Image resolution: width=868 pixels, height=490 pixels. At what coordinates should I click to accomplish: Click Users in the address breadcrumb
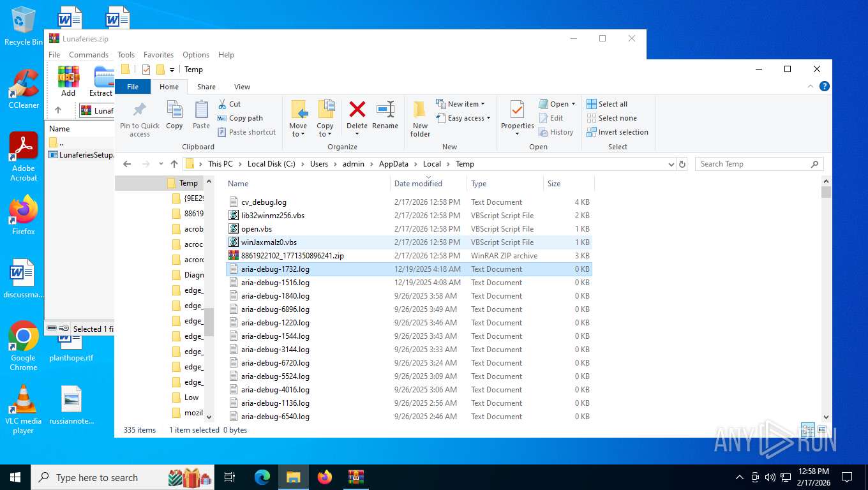319,164
